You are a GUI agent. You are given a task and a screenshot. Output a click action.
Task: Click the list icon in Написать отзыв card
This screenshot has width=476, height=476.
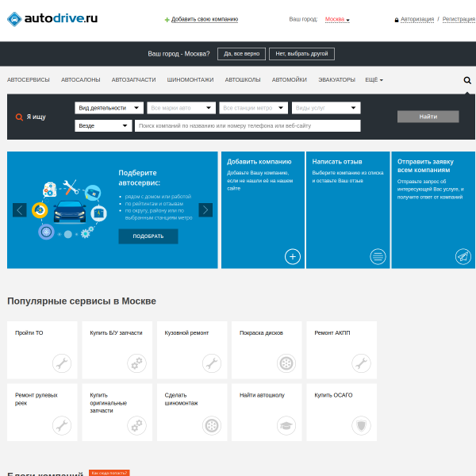click(x=378, y=256)
